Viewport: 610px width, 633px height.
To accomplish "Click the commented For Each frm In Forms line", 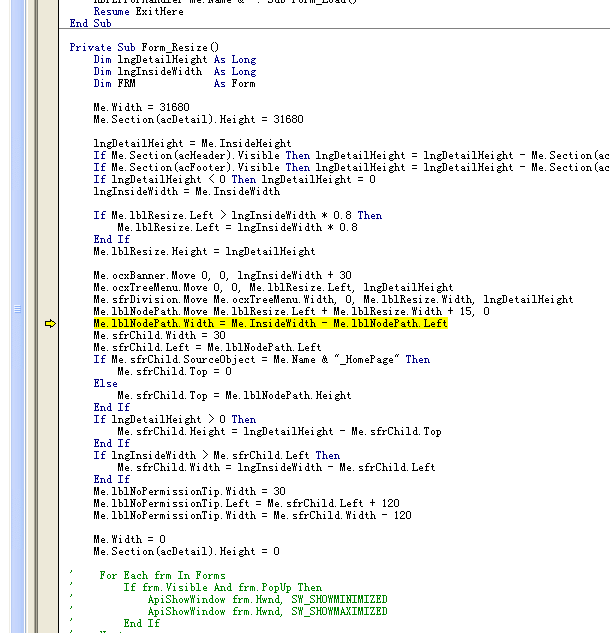I will 162,575.
